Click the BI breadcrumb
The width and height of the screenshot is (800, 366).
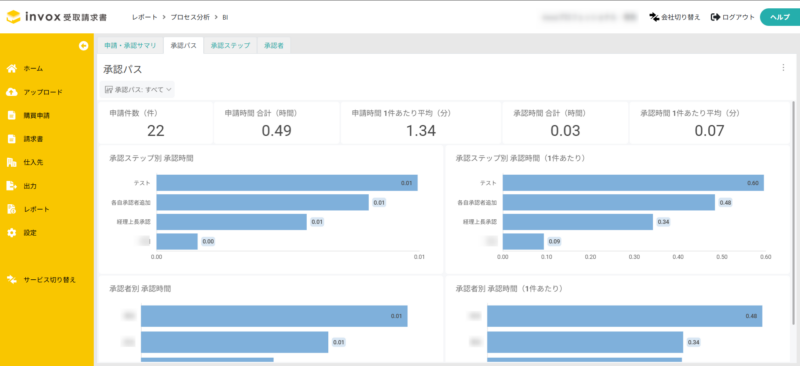point(225,17)
